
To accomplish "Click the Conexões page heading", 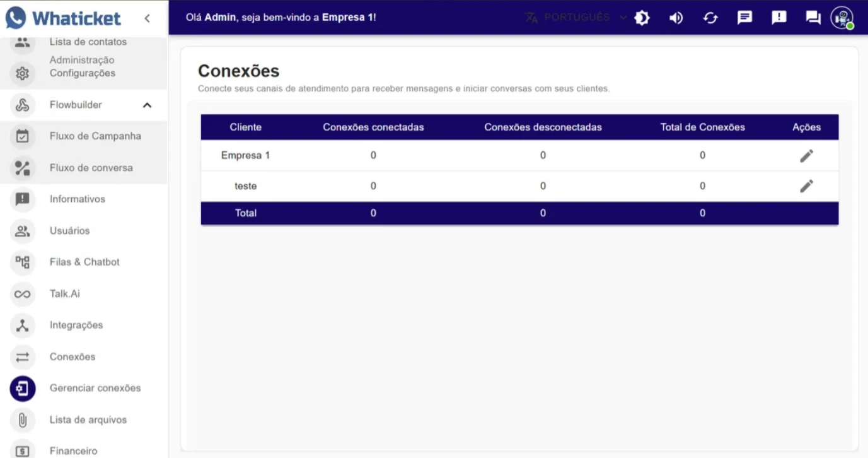I will click(x=239, y=71).
